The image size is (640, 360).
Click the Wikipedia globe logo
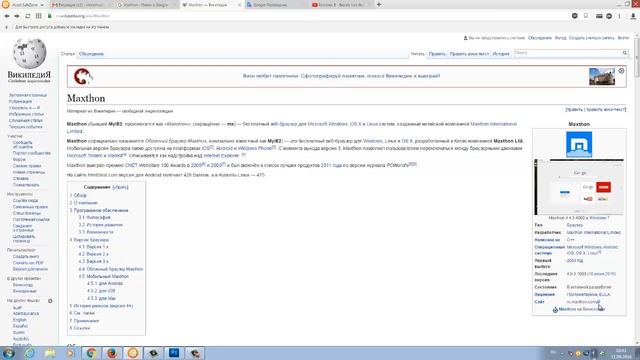click(x=29, y=53)
